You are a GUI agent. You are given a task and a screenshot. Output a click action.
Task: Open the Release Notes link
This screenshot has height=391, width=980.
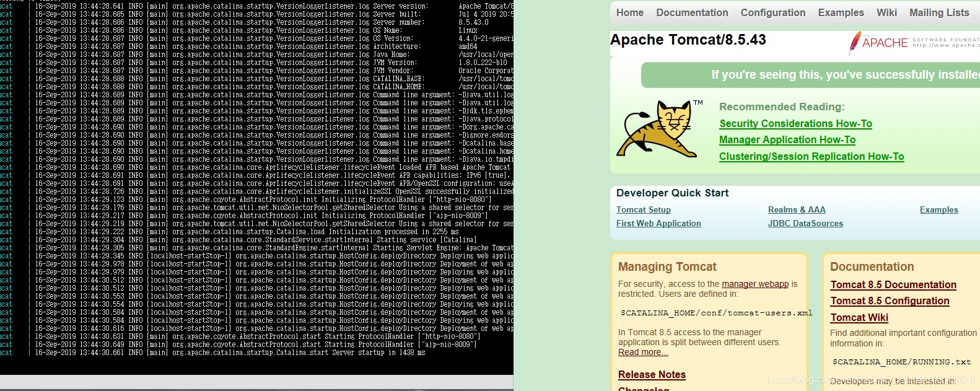(652, 374)
